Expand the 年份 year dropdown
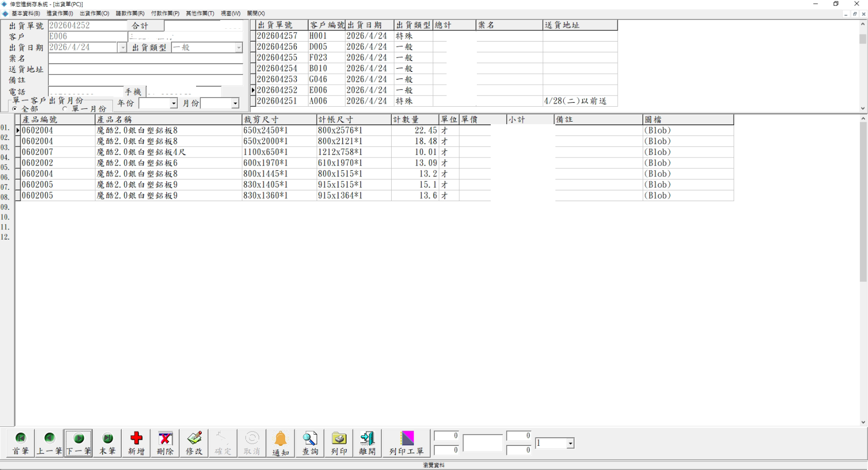The width and height of the screenshot is (868, 470). pos(173,104)
